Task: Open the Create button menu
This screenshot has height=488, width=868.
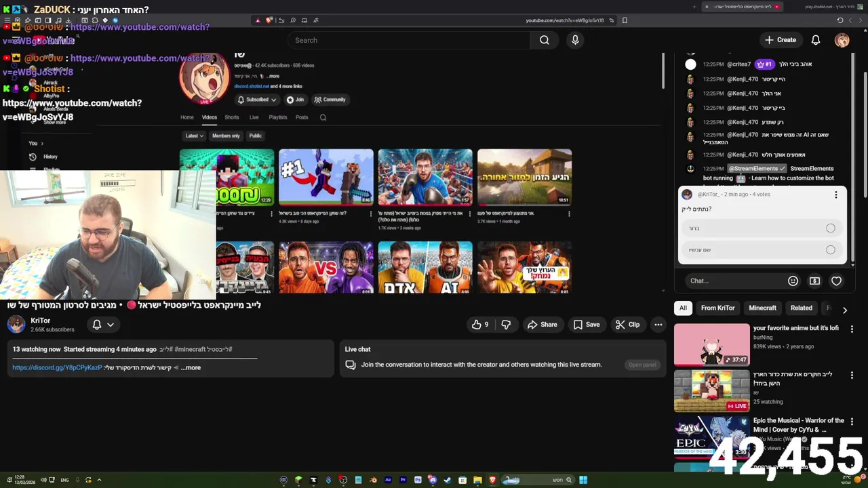Action: pyautogui.click(x=780, y=40)
